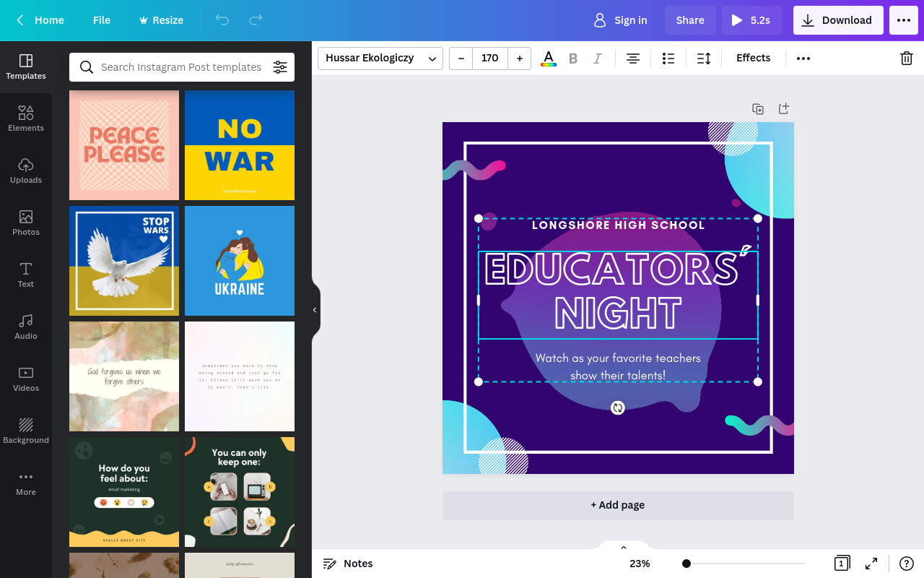Image resolution: width=924 pixels, height=578 pixels.
Task: Duplicate the page
Action: pos(758,109)
